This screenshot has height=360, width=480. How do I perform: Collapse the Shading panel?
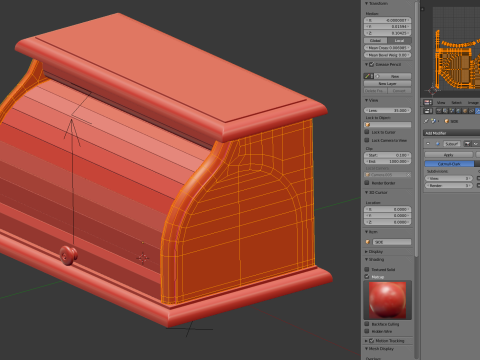[367, 259]
